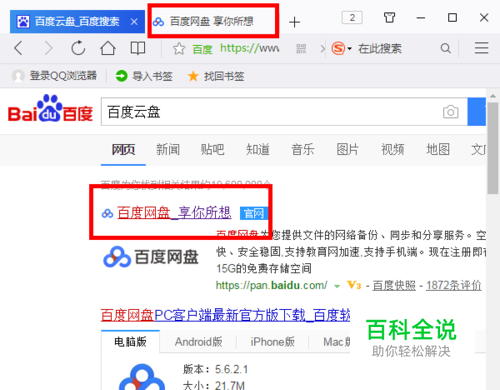Select the 知道 search tab

coord(258,149)
